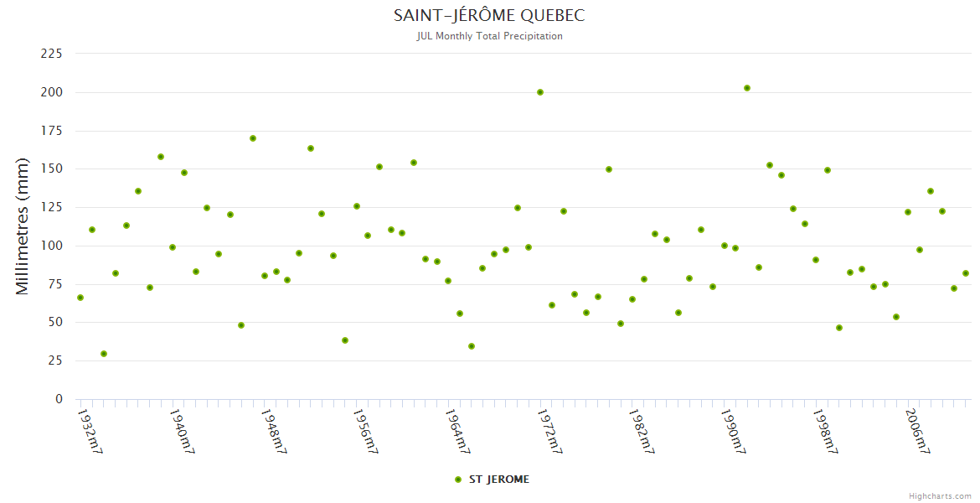Click the 170 mm point before 1948m7
Screen dimensions: 980x503
pos(253,138)
